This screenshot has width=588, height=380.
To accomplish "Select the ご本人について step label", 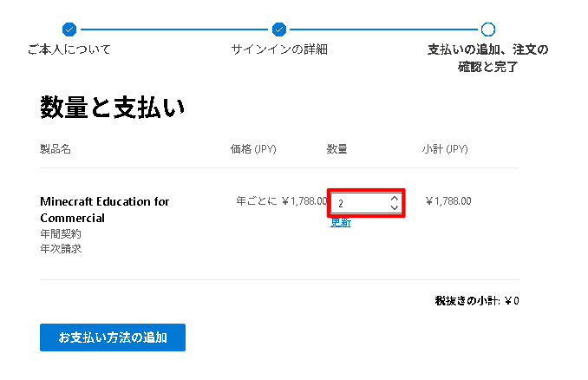I will [69, 49].
